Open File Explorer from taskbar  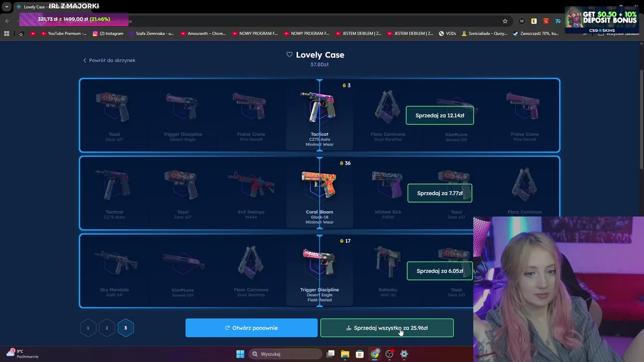point(345,354)
